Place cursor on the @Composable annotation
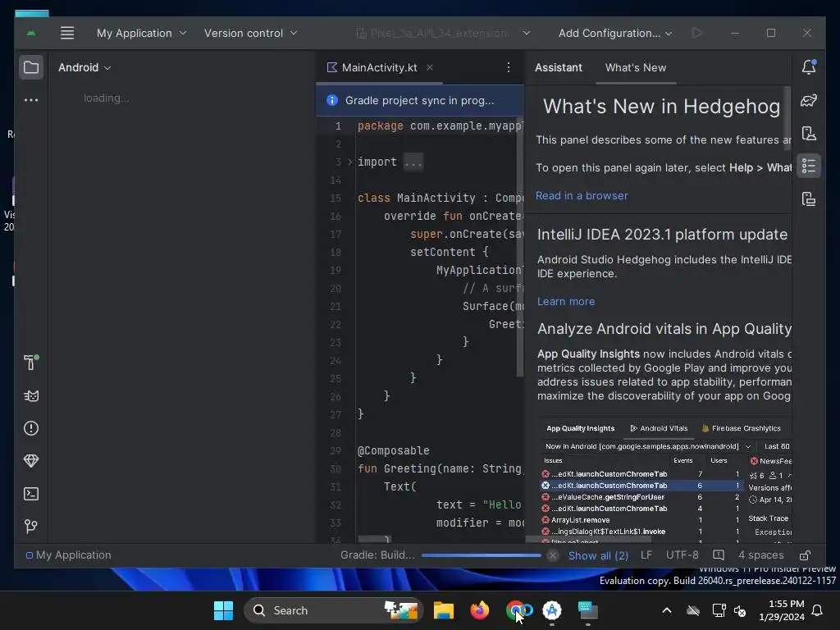This screenshot has width=840, height=630. point(393,451)
